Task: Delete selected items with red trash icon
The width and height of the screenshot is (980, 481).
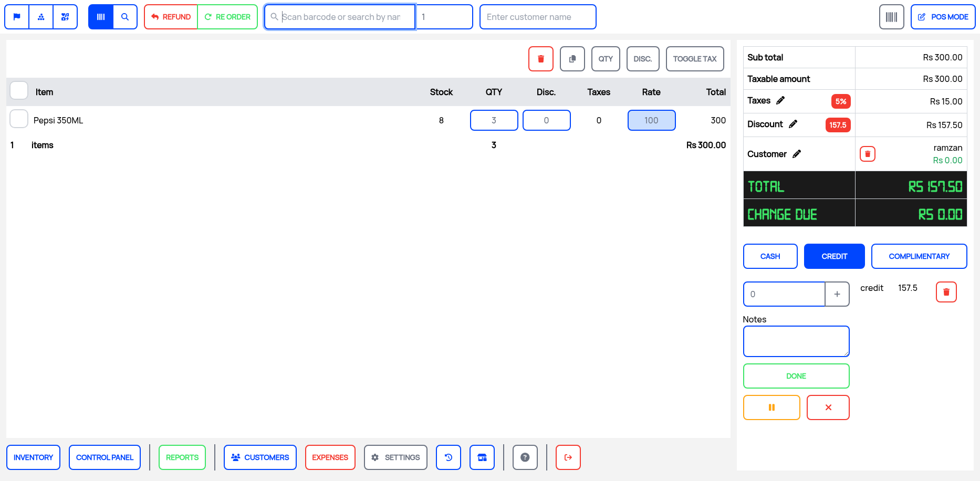Action: coord(541,59)
